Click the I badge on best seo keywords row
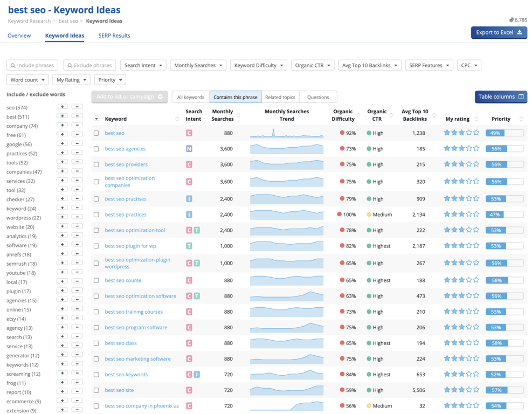Image resolution: width=532 pixels, height=414 pixels. point(197,374)
